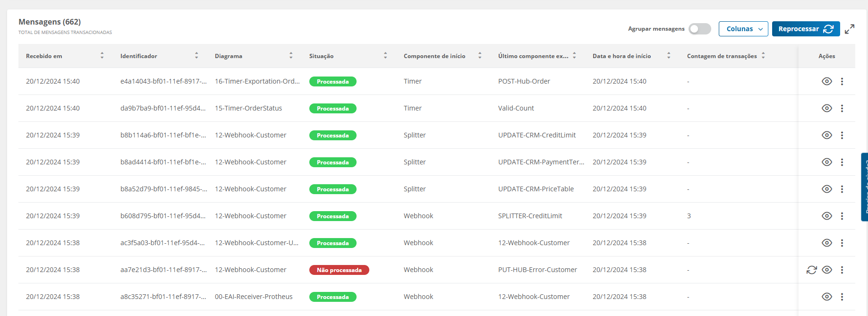Screen dimensions: 868x316
Task: Open the Colunas dropdown
Action: (x=743, y=29)
